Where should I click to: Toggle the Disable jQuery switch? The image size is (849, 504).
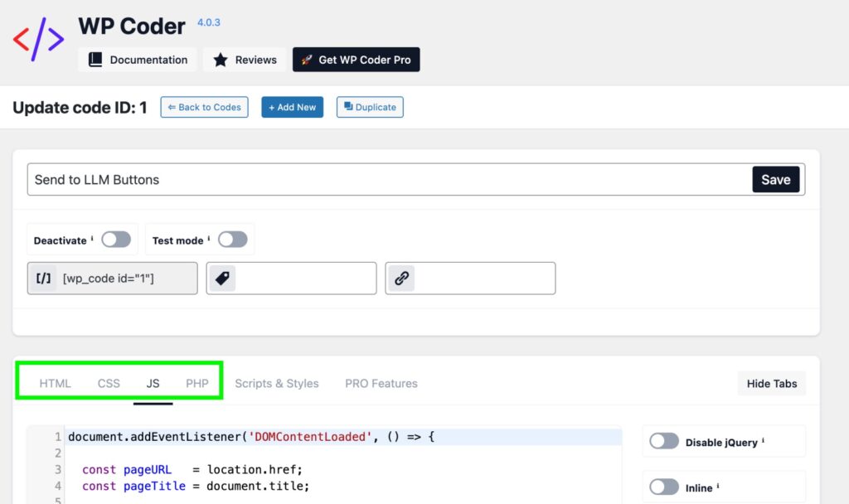[x=664, y=442]
